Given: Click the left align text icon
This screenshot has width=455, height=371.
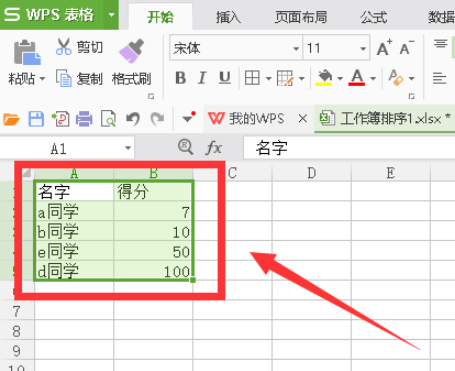Looking at the screenshot, I should click(x=439, y=78).
